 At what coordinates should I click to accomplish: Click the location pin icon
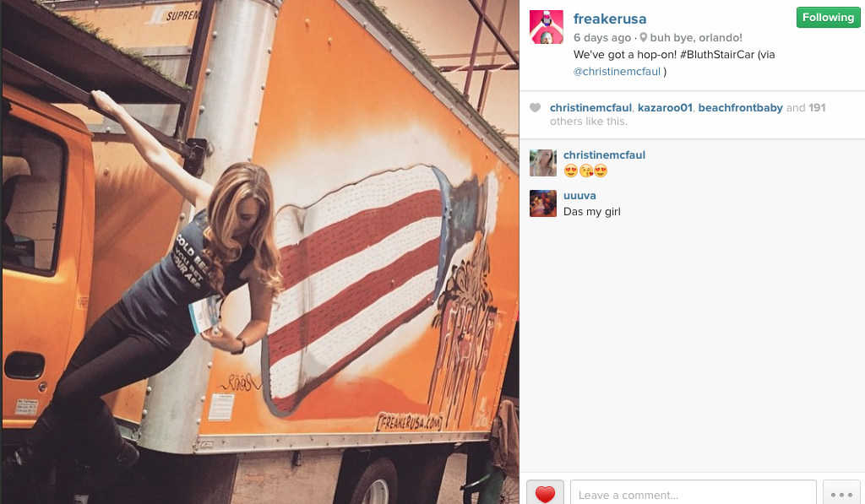(x=643, y=37)
